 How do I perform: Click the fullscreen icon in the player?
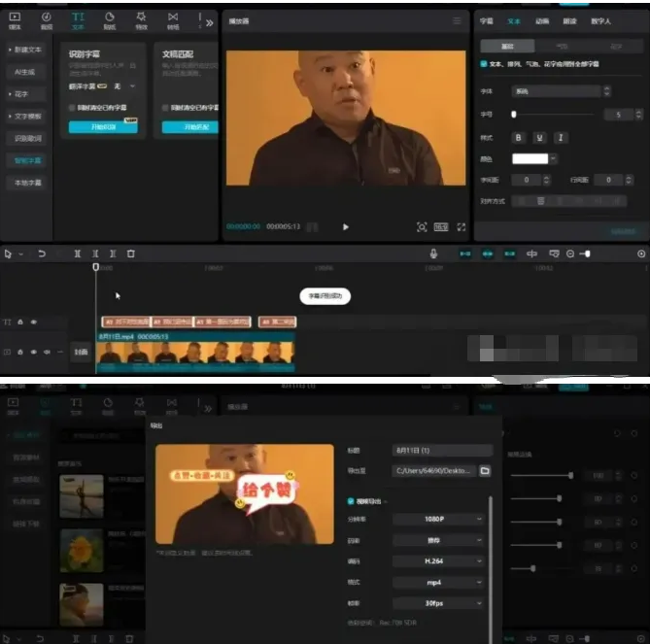[461, 227]
